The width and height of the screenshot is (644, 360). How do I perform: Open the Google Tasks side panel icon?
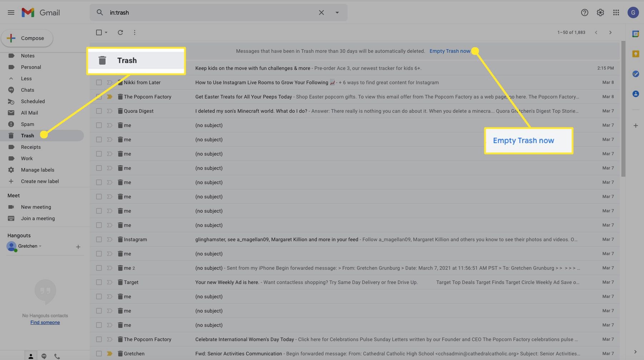point(635,74)
